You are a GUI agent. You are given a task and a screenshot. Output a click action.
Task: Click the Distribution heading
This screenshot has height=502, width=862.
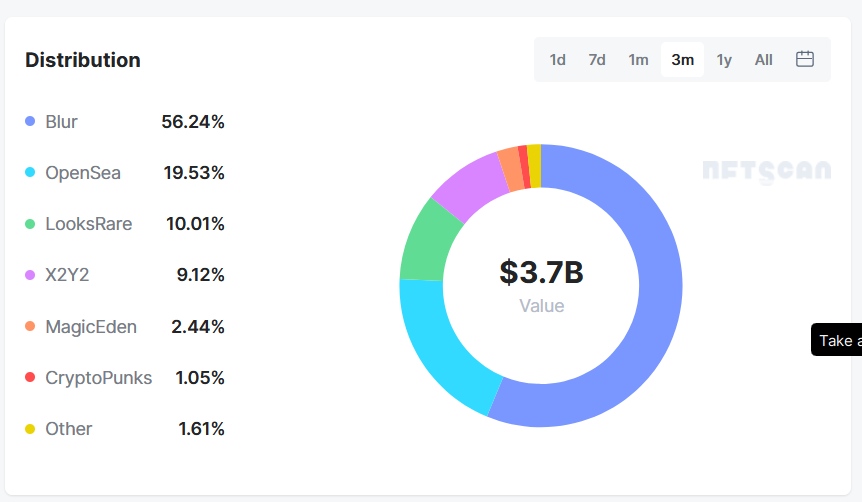(x=83, y=60)
